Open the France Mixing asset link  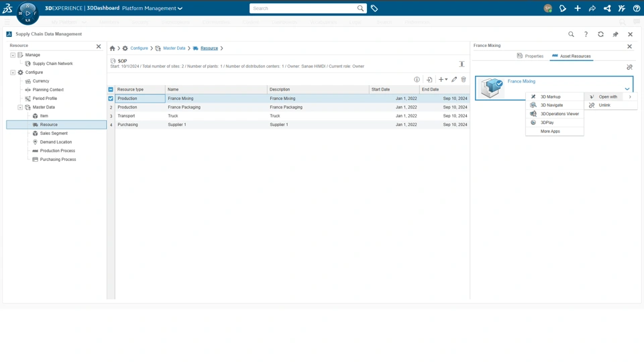pyautogui.click(x=521, y=81)
